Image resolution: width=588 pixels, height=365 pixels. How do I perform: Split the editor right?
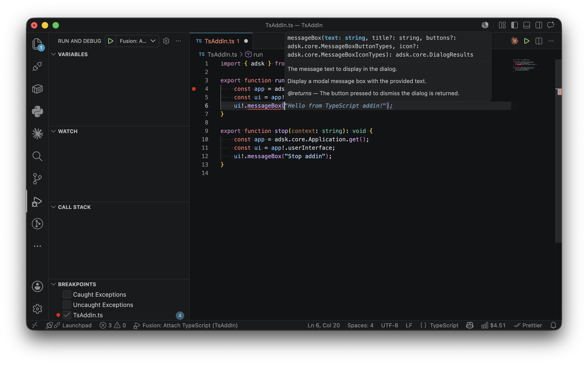539,41
